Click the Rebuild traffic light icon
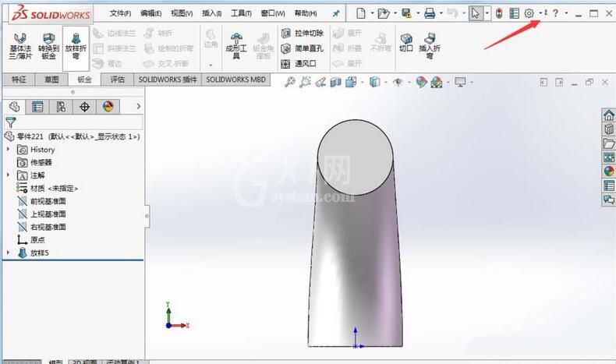Screen dimensions: 616x364 [499, 13]
